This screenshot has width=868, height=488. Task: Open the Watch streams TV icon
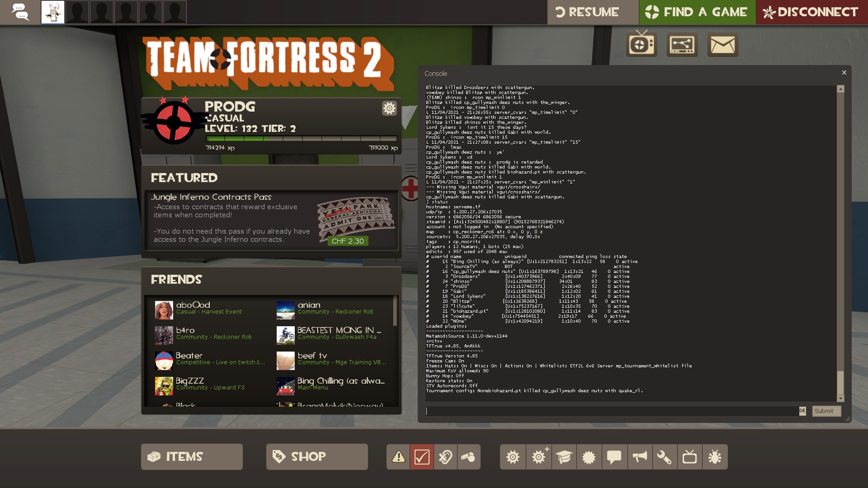coord(642,44)
